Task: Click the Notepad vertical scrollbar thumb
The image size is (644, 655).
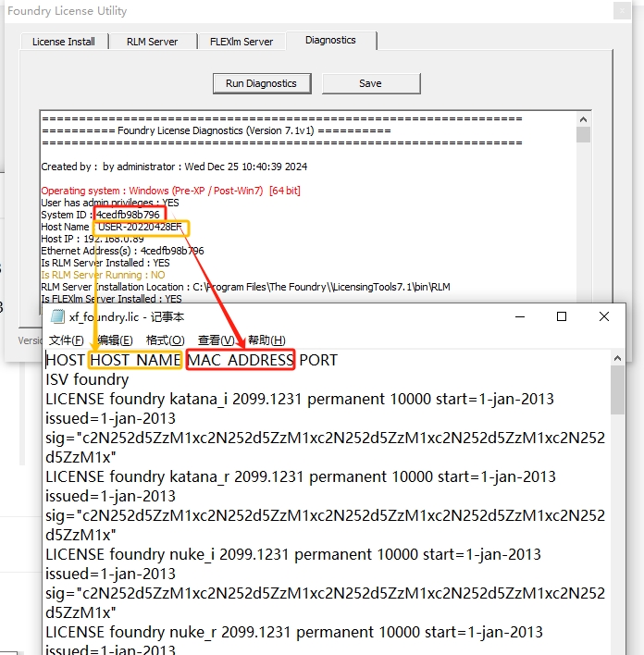Action: [x=617, y=389]
